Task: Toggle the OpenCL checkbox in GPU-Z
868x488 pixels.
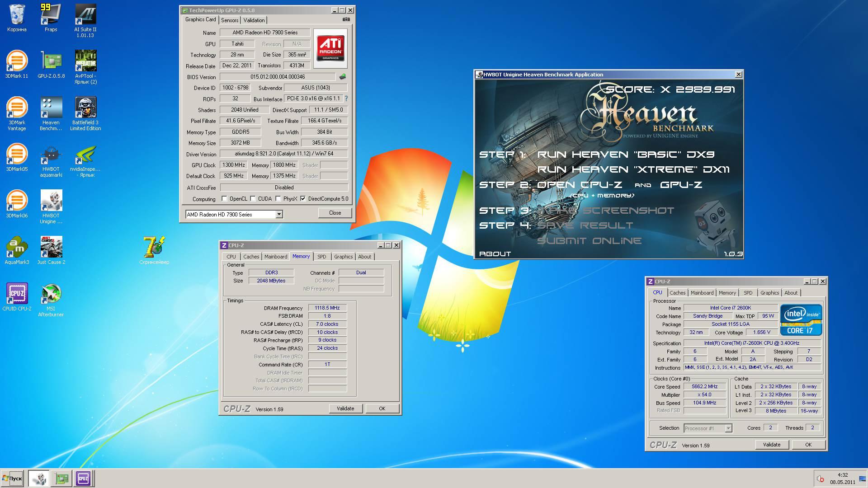Action: pos(224,198)
